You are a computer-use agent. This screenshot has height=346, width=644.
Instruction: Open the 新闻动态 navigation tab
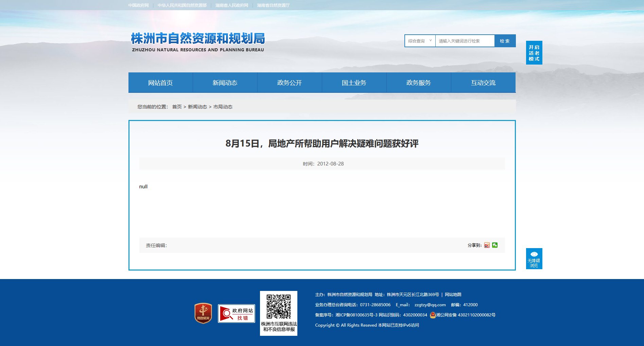225,83
